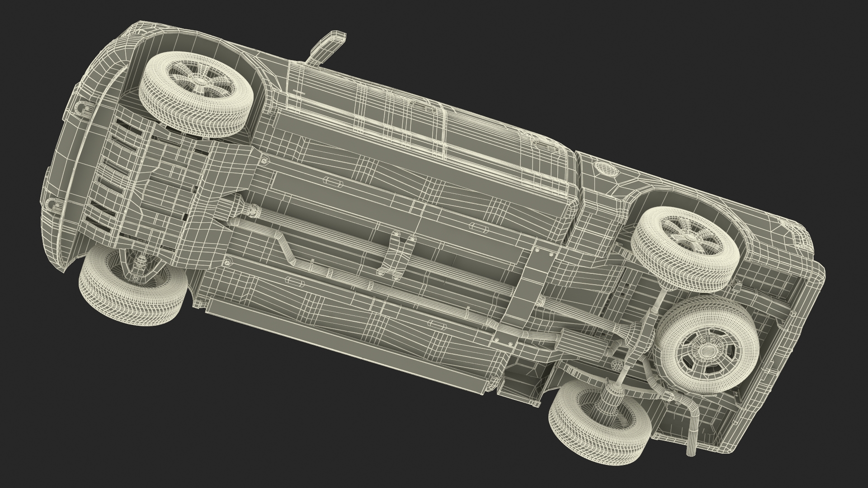Click the front suspension coil spring

click(141, 262)
